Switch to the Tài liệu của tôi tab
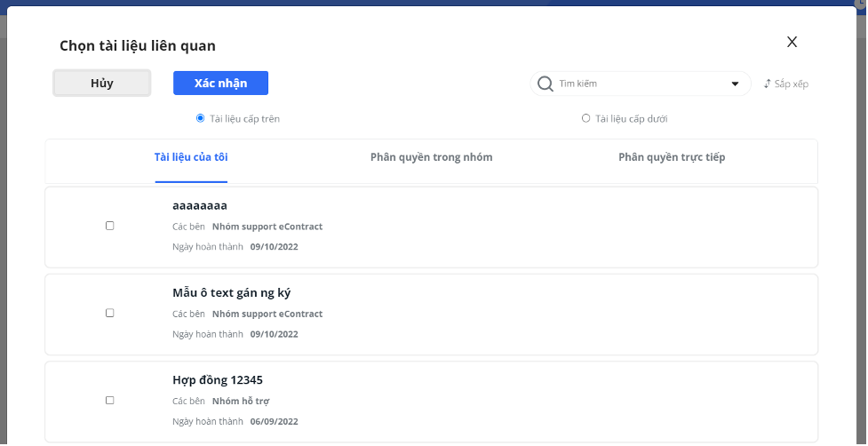Viewport: 868px width, 446px height. (x=191, y=157)
